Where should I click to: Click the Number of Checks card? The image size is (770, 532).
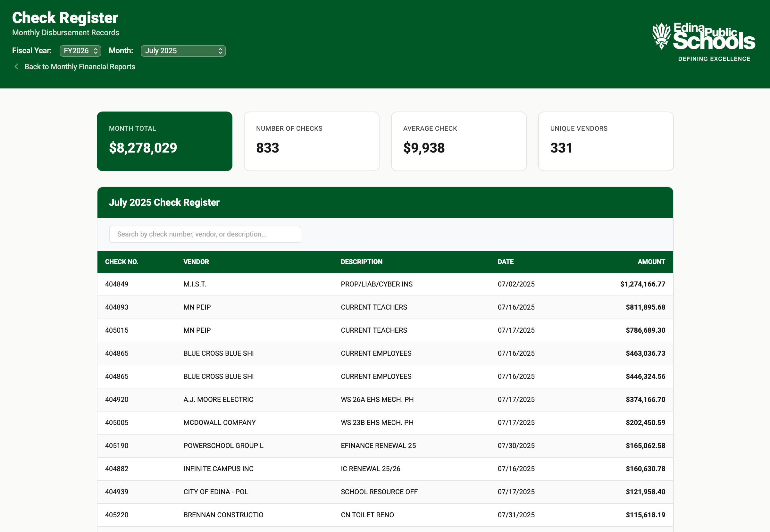[311, 141]
